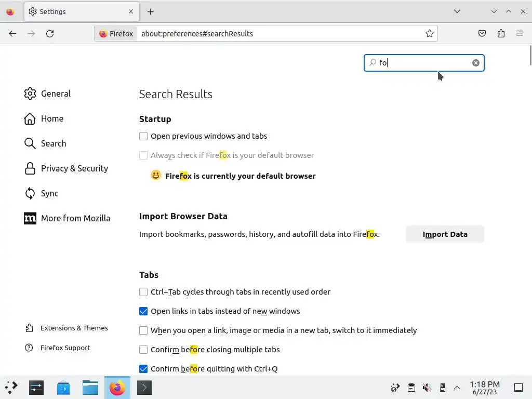
Task: Open a new tab with the plus button
Action: click(x=150, y=11)
